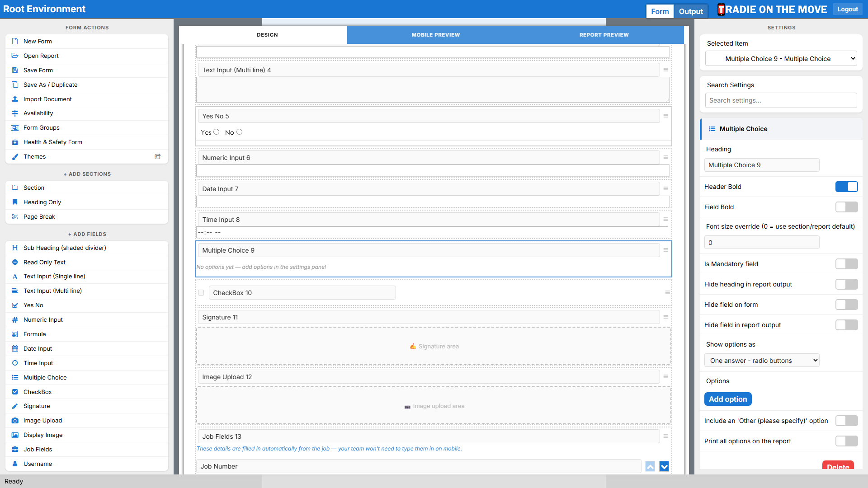868x488 pixels.
Task: Add a Username field
Action: pos(87,464)
